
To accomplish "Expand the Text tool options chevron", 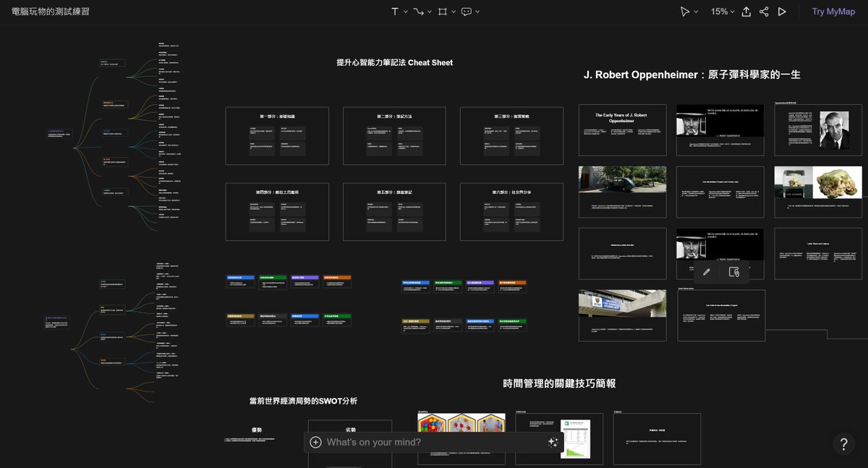I will [406, 12].
